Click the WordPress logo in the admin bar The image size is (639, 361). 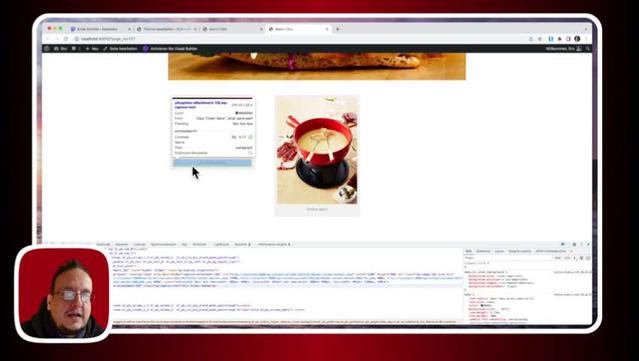pos(47,48)
